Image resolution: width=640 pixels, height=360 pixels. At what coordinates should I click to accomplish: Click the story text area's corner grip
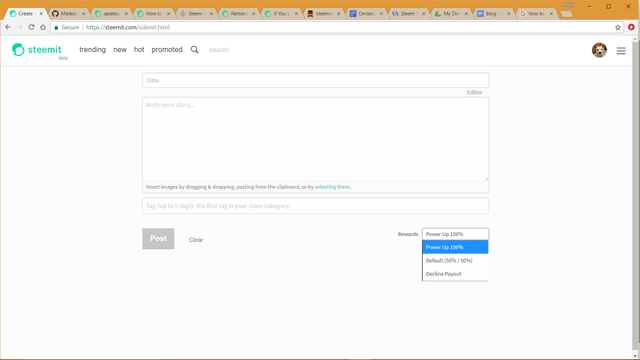click(486, 178)
